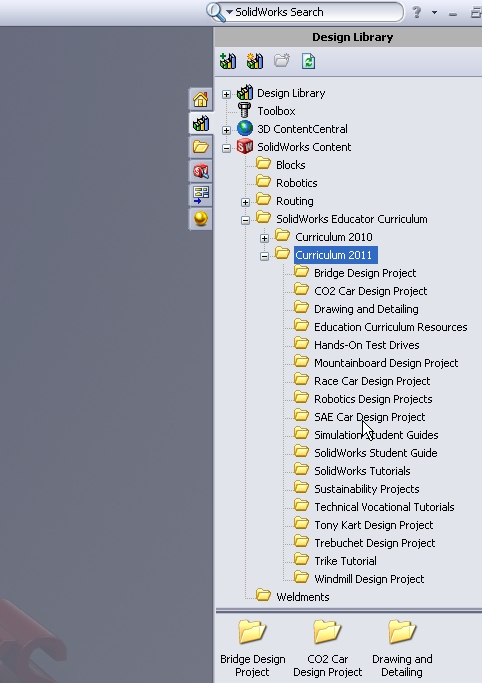This screenshot has height=683, width=482.
Task: Select the Robotics folder
Action: 297,183
